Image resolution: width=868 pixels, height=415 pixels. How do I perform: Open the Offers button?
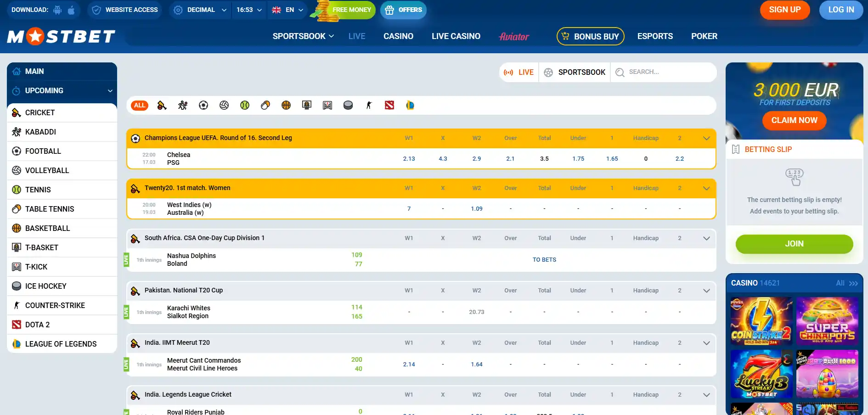coord(403,10)
